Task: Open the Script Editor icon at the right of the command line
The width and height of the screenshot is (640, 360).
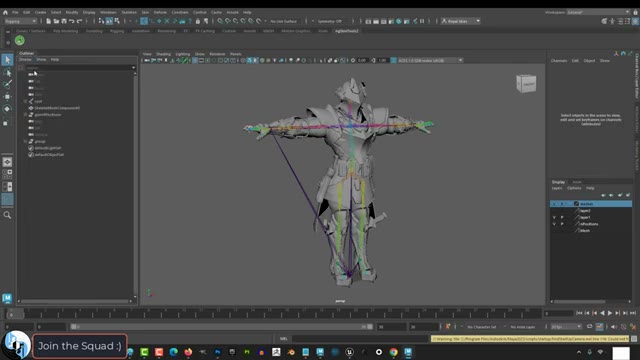Action: 634,339
